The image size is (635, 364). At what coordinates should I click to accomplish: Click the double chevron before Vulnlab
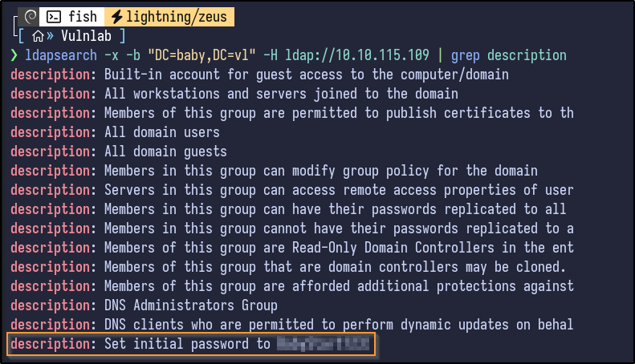51,35
